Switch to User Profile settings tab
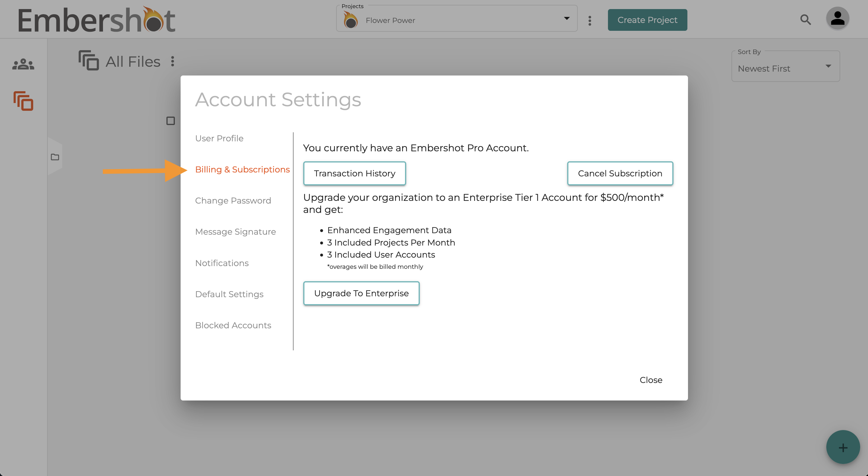The image size is (868, 476). point(219,138)
